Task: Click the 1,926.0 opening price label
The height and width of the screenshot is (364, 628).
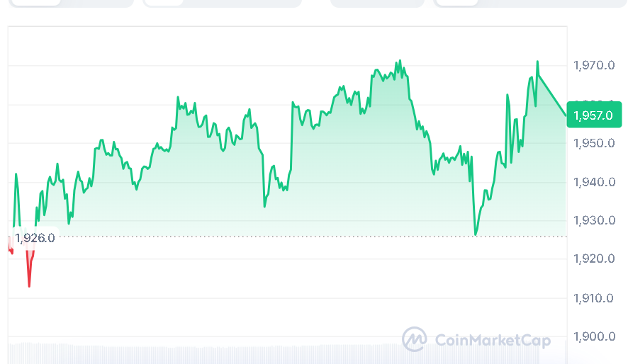Action: click(x=34, y=238)
